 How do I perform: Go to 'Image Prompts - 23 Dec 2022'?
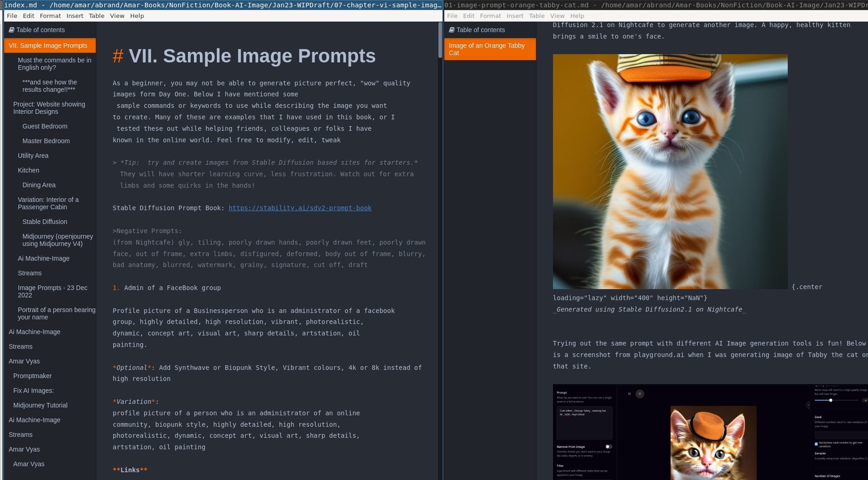(53, 291)
